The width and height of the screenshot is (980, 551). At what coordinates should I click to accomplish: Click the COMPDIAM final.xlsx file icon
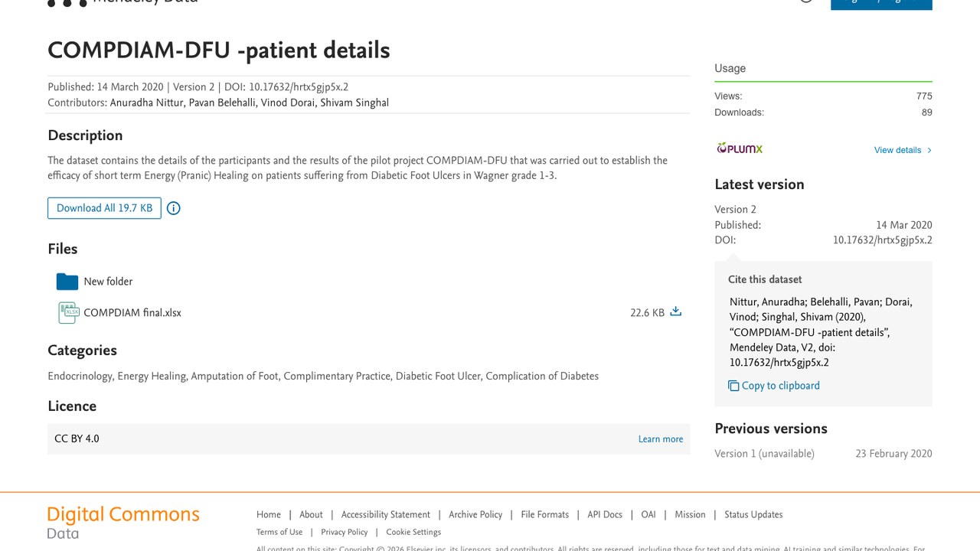coord(69,312)
